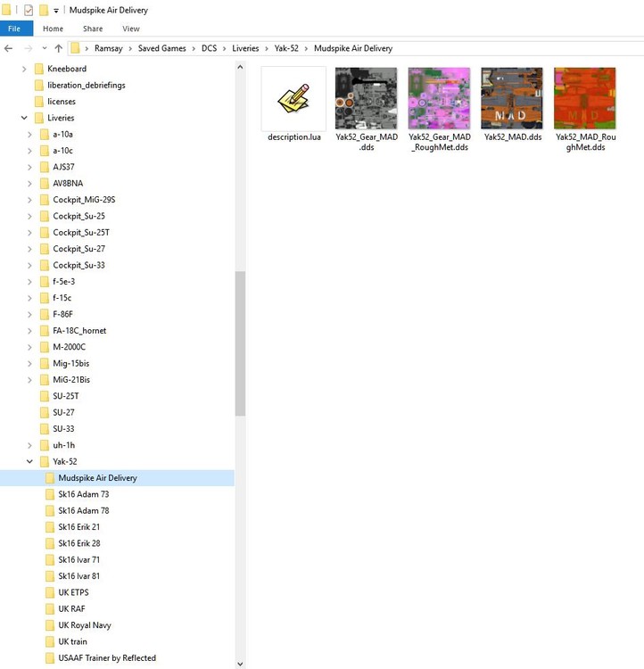Screen dimensions: 644x669
Task: Expand the Cockpit_Su-25T folder
Action: coord(29,233)
